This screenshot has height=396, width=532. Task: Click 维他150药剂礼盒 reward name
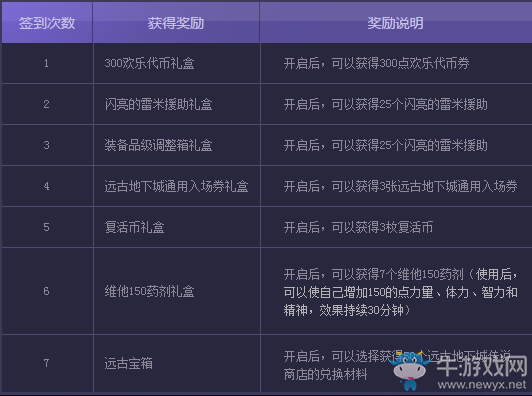click(149, 291)
